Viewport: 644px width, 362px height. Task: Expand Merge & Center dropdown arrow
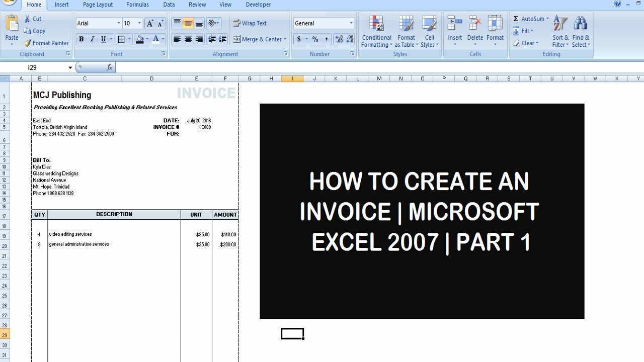coord(285,39)
